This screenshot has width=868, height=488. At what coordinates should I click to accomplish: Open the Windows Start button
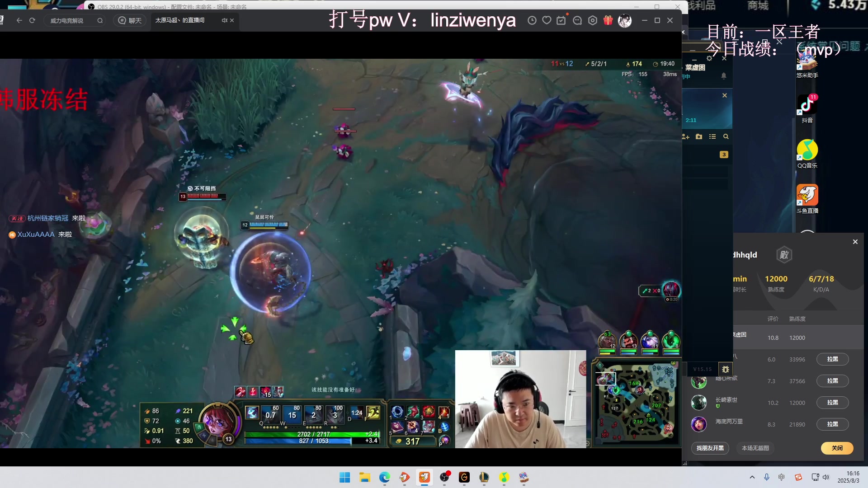(344, 477)
